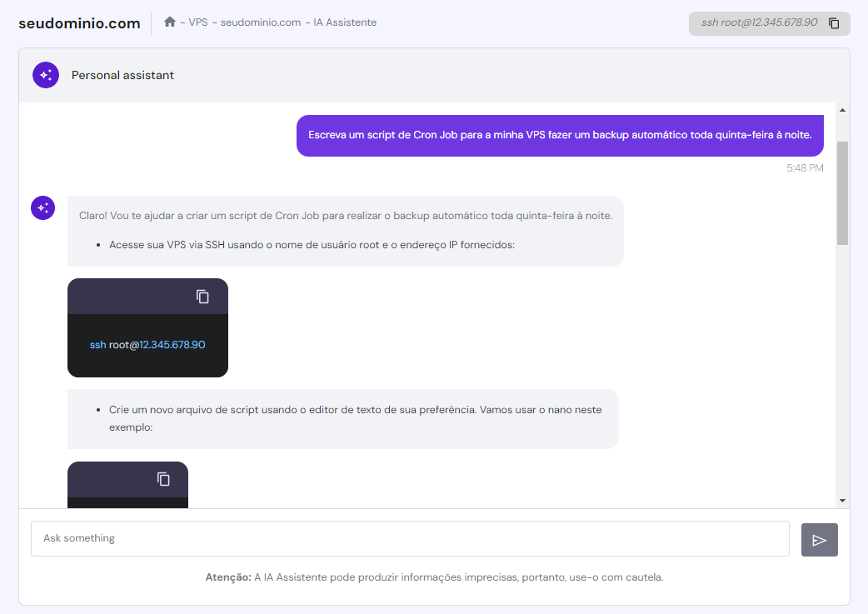Send a message with the paper plane button

820,538
